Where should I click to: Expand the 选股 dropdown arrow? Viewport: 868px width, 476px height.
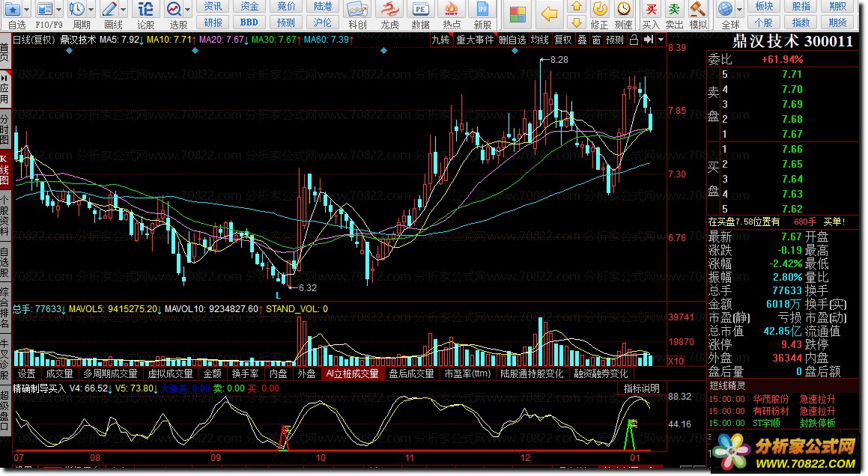(x=188, y=10)
